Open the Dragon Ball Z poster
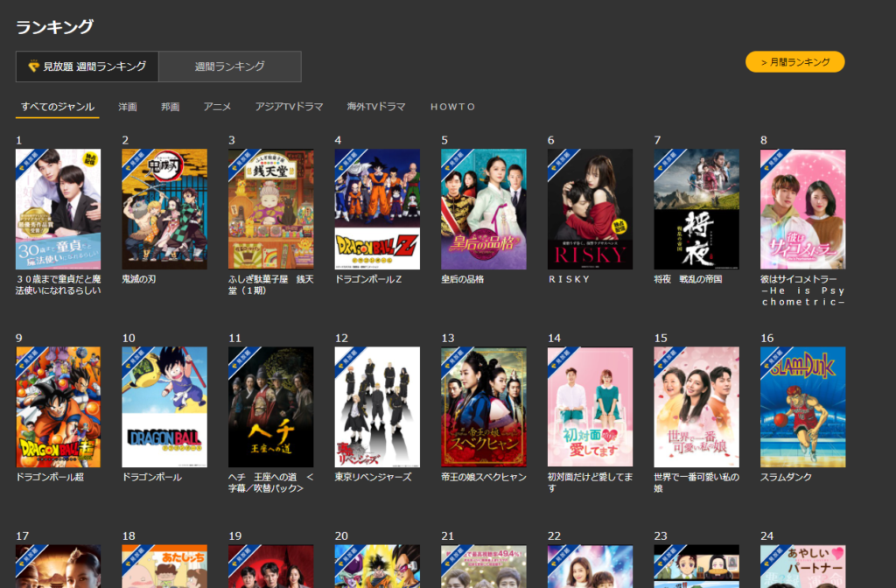896x588 pixels. pos(377,209)
